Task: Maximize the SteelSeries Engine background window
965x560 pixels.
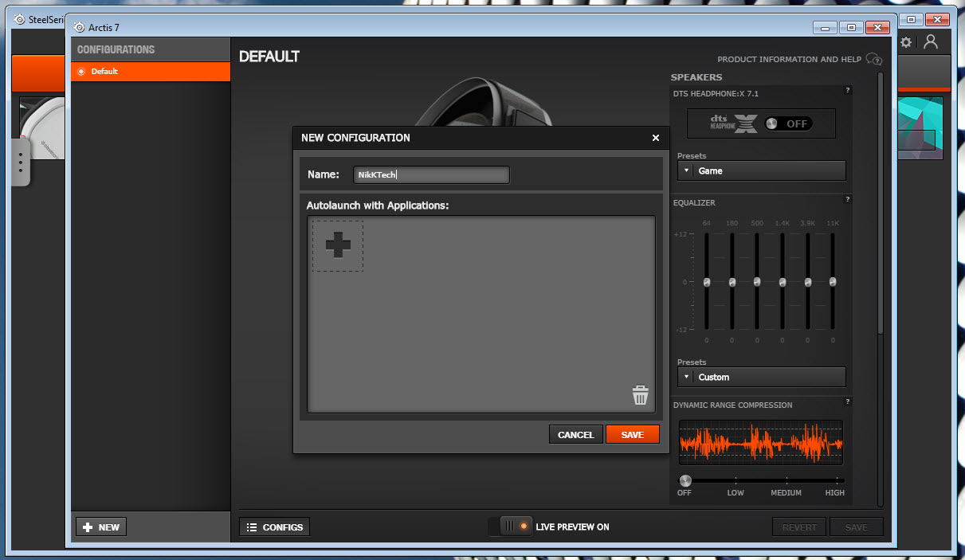Action: tap(912, 19)
